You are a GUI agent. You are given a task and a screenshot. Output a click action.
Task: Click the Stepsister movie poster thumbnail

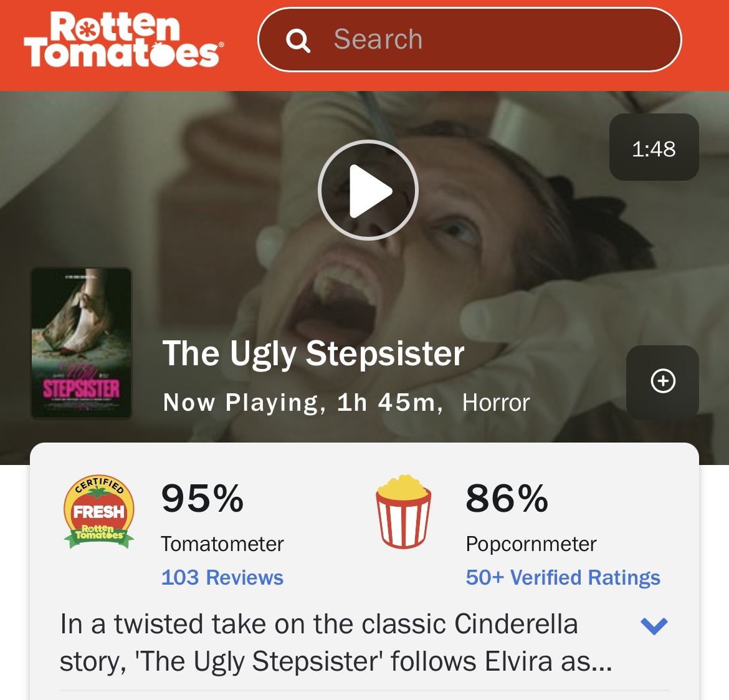click(x=82, y=343)
